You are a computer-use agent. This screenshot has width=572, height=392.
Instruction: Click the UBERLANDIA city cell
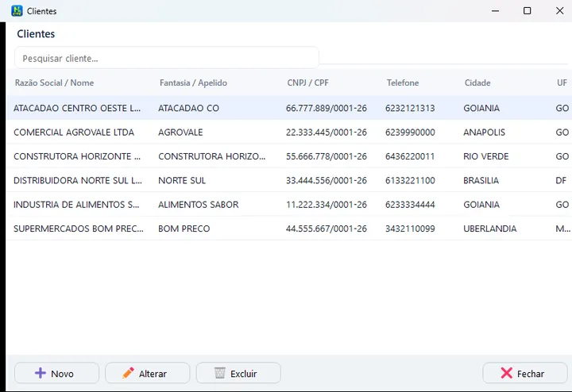[x=490, y=229]
